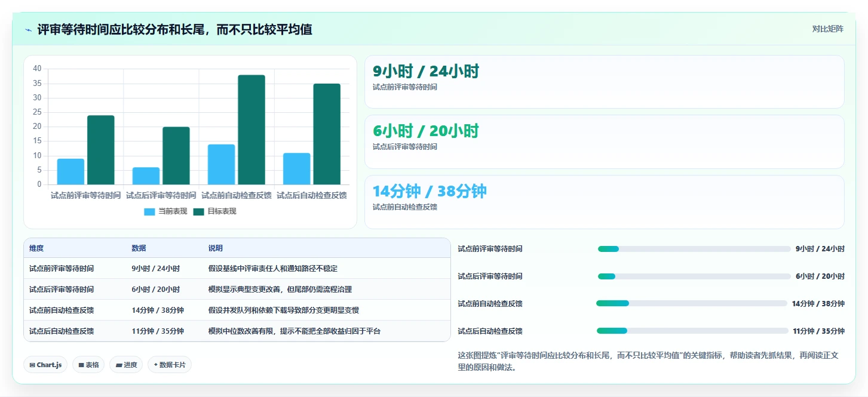Click the 对比矩阵 label in header
Image resolution: width=868 pixels, height=397 pixels.
tap(827, 29)
